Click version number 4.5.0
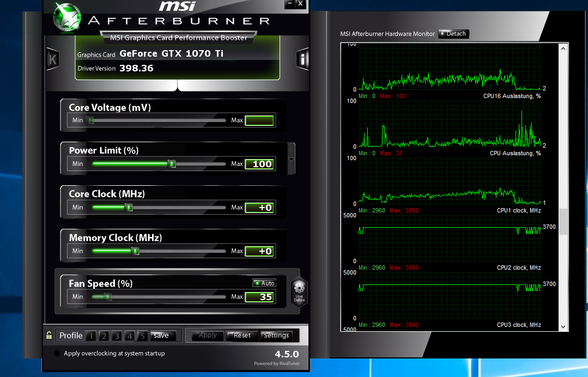Image resolution: width=588 pixels, height=377 pixels. click(287, 354)
